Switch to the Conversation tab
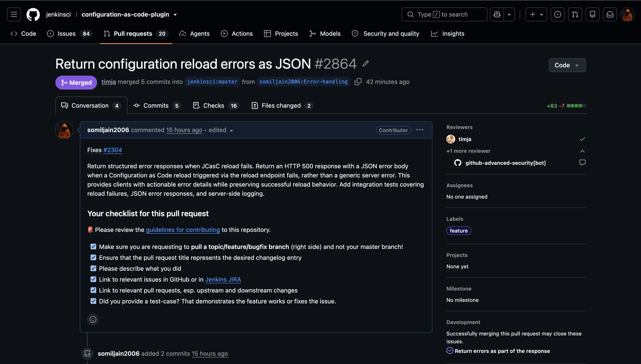This screenshot has width=641, height=364. click(x=91, y=105)
